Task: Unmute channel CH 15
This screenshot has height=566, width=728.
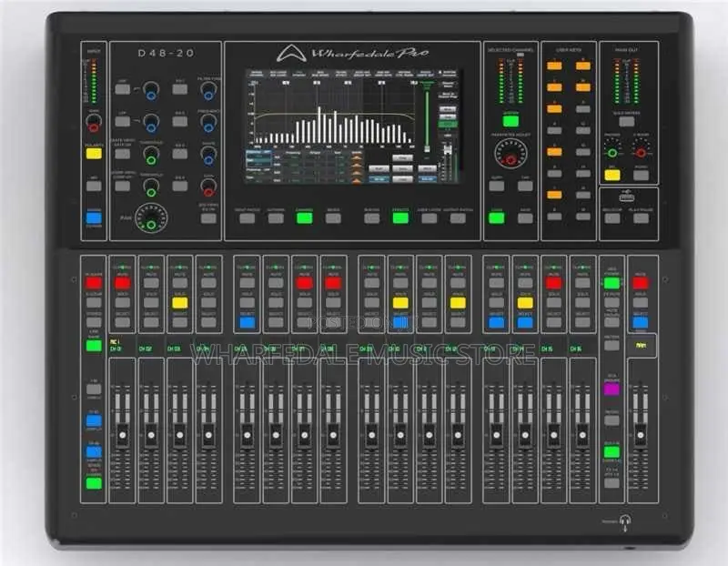Action: [553, 283]
